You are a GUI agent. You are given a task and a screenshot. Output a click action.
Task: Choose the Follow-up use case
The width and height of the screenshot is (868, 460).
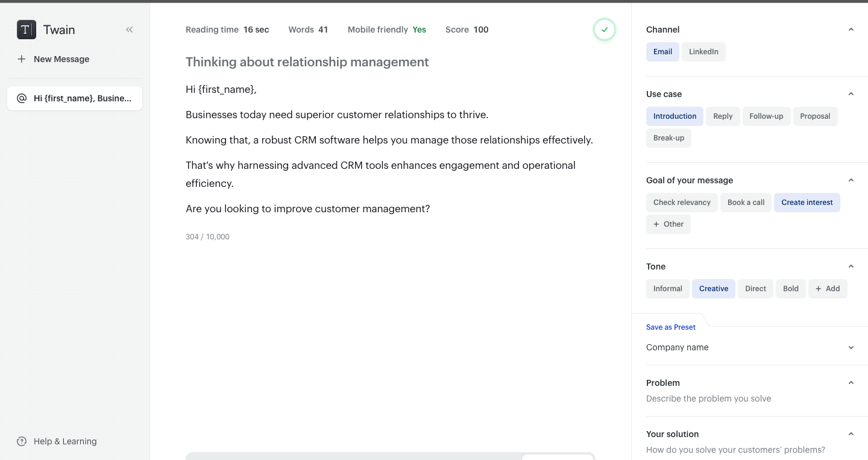tap(766, 116)
